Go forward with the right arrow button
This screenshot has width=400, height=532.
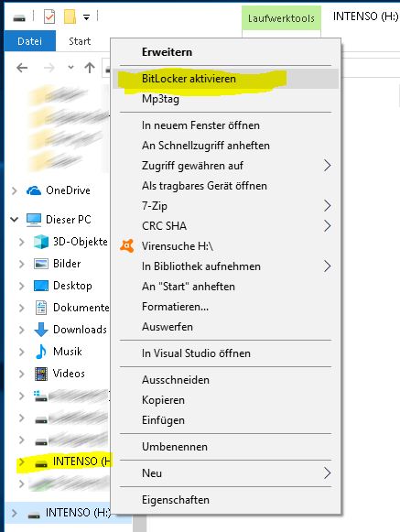tap(49, 68)
